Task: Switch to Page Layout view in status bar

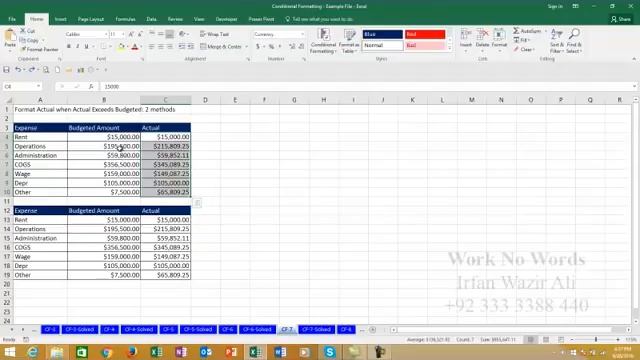Action: (x=546, y=340)
